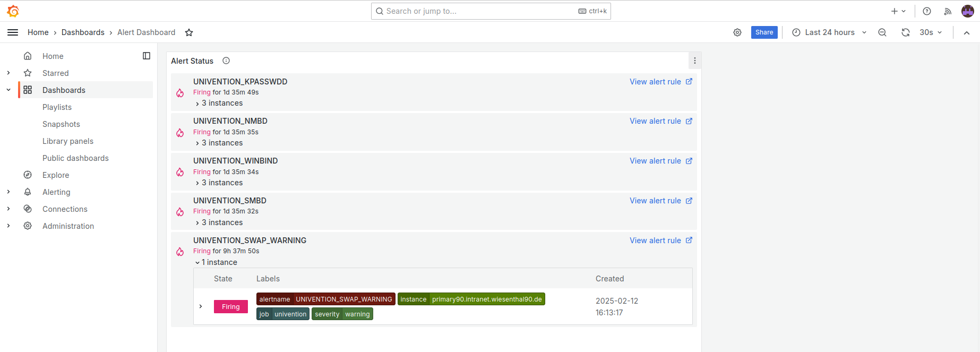Click the Administration gear icon in sidebar
Viewport: 980px width, 352px height.
(x=28, y=226)
